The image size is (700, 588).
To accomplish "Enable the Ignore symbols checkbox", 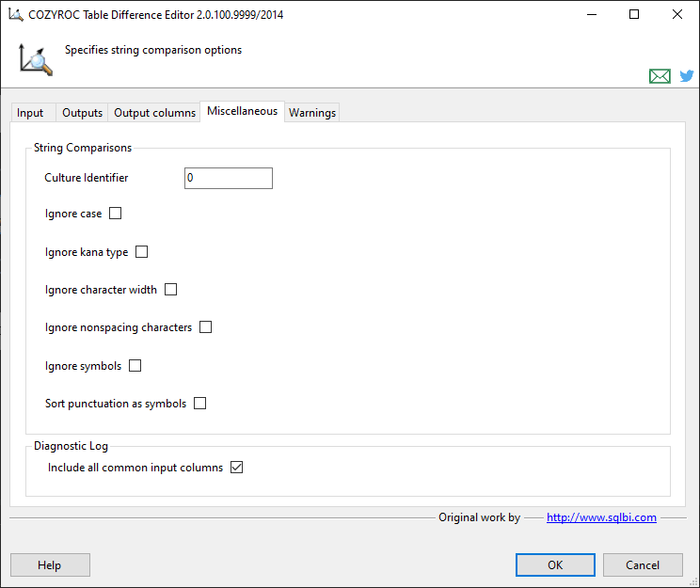I will (x=135, y=366).
